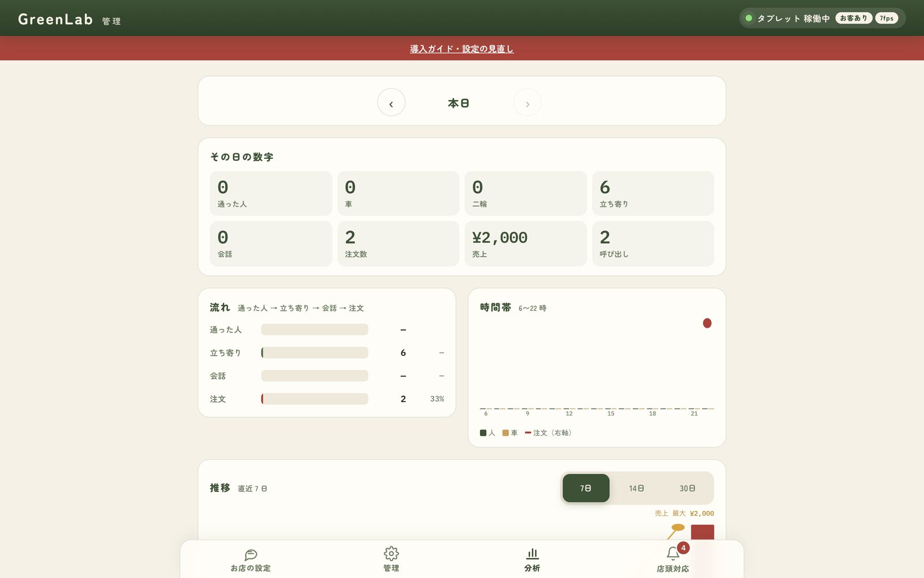924x578 pixels.
Task: Open the 注文数 stat card
Action: coord(398,243)
